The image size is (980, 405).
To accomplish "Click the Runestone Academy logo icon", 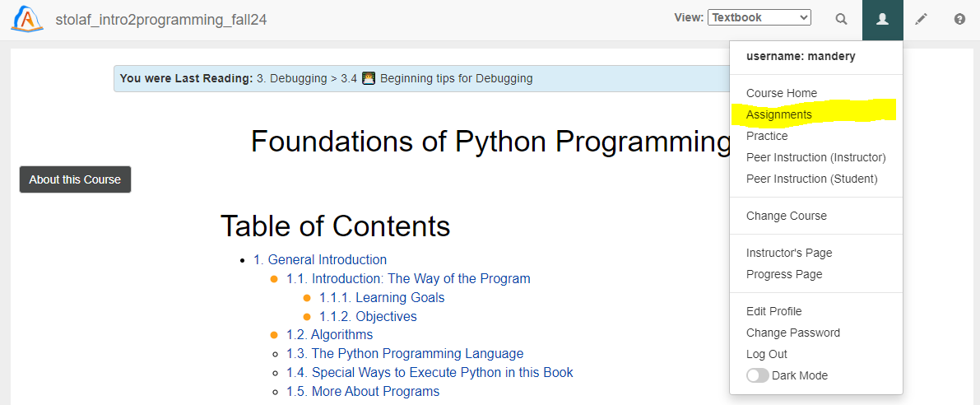I will 27,19.
